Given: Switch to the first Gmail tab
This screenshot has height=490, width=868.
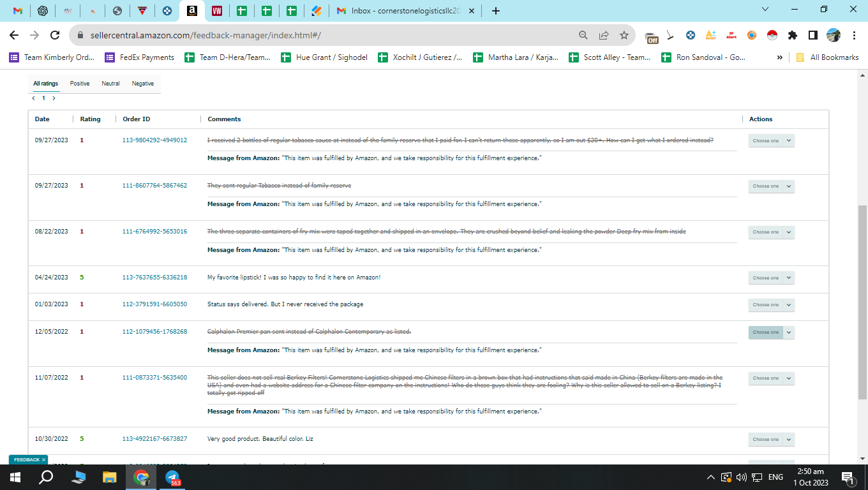Looking at the screenshot, I should point(18,11).
